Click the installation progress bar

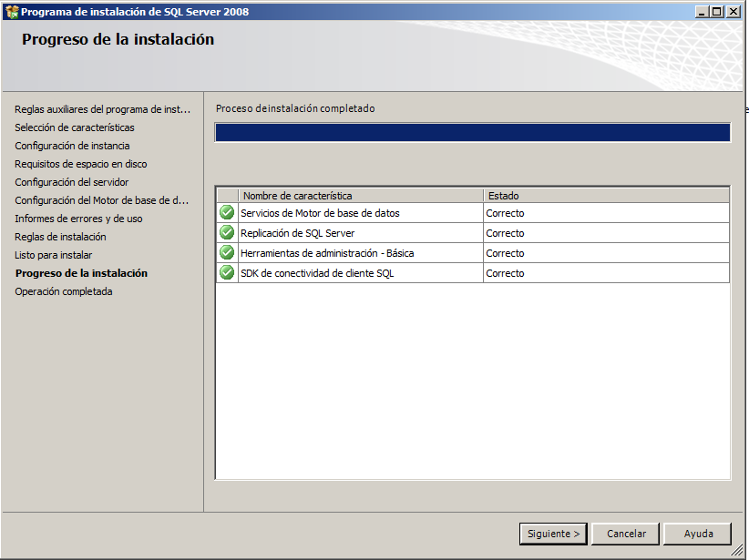click(472, 133)
